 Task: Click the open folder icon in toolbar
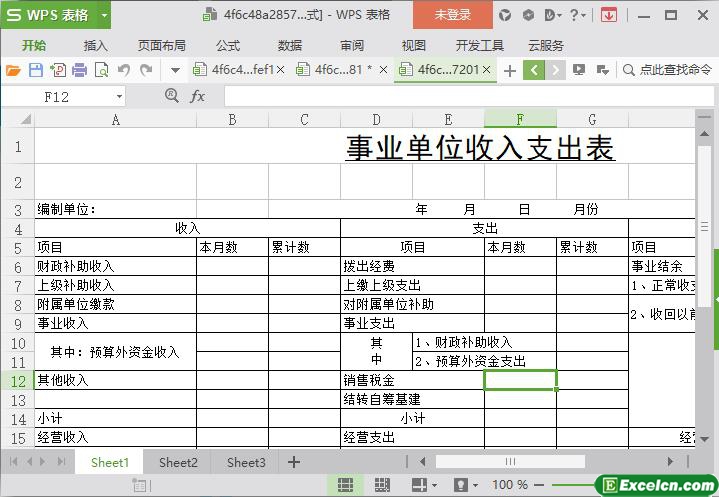[13, 70]
